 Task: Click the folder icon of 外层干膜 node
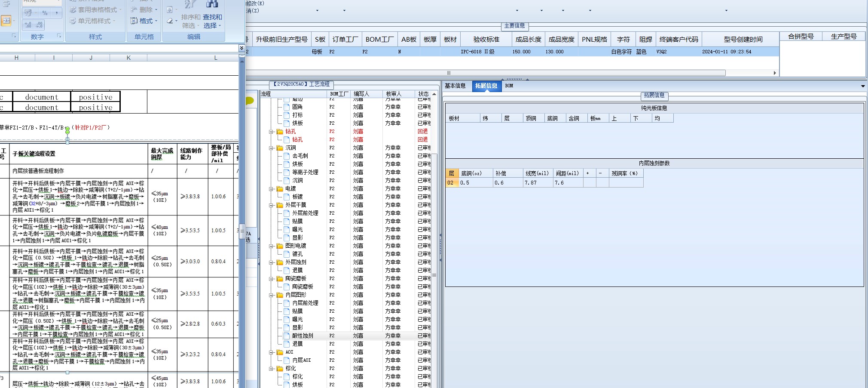click(280, 205)
